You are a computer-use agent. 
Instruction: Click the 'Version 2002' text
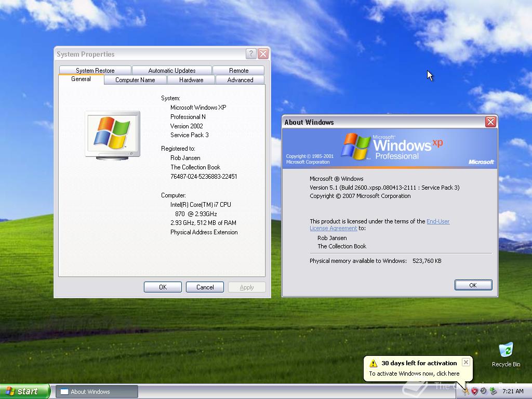coord(187,126)
